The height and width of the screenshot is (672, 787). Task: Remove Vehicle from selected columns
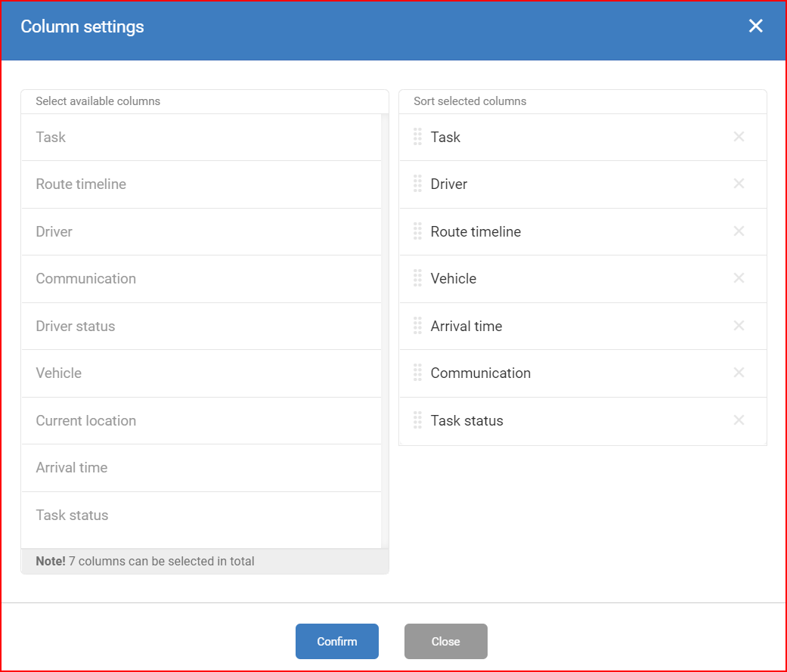coord(739,278)
